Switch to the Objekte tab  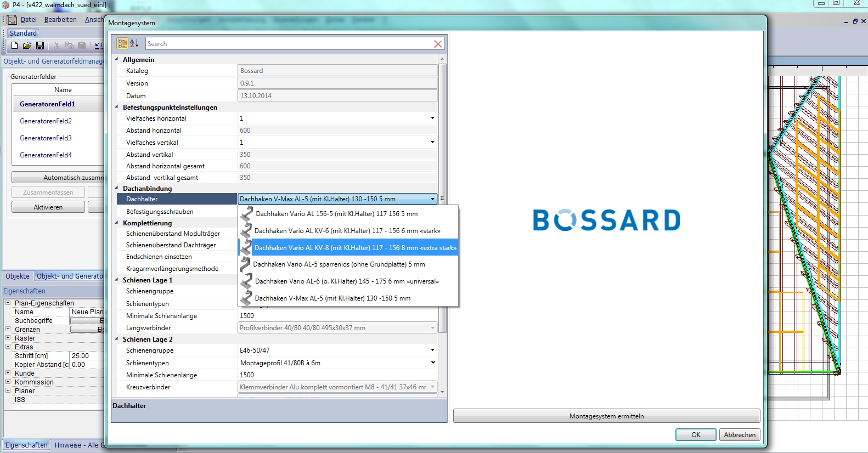(x=18, y=276)
